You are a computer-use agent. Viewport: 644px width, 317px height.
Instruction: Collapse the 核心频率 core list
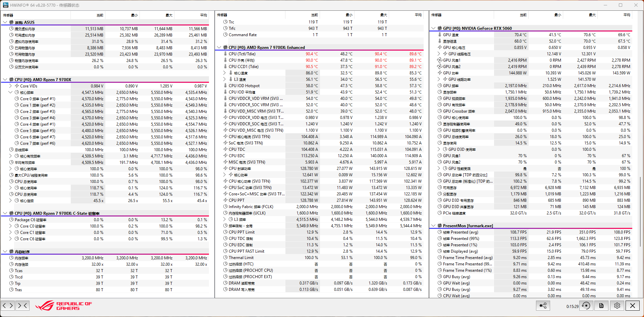coord(11,92)
